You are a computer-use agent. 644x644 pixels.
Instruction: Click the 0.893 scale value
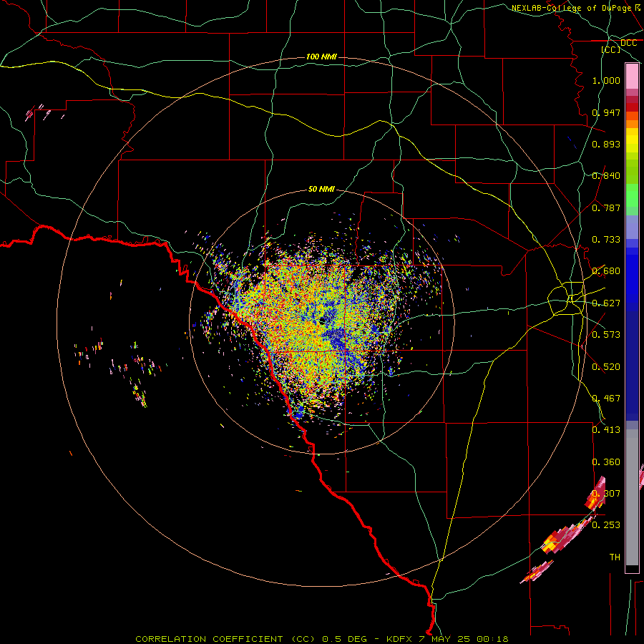point(606,144)
